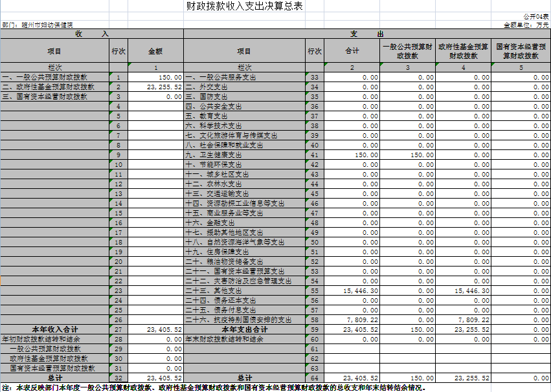Click the 合计 column header
Screen dimensions: 551x392
click(x=352, y=51)
